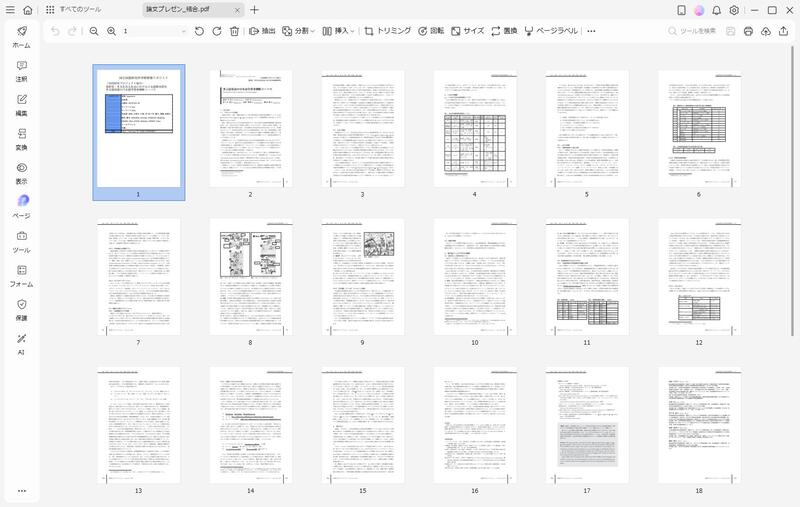
Task: Open フォーム (form) in sidebar
Action: point(21,276)
